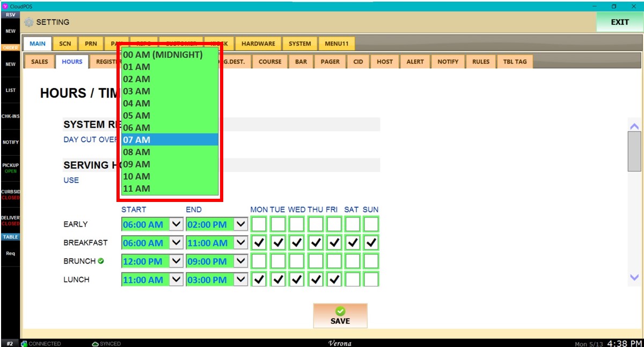
Task: Expand the EARLY start time dropdown
Action: click(x=176, y=224)
